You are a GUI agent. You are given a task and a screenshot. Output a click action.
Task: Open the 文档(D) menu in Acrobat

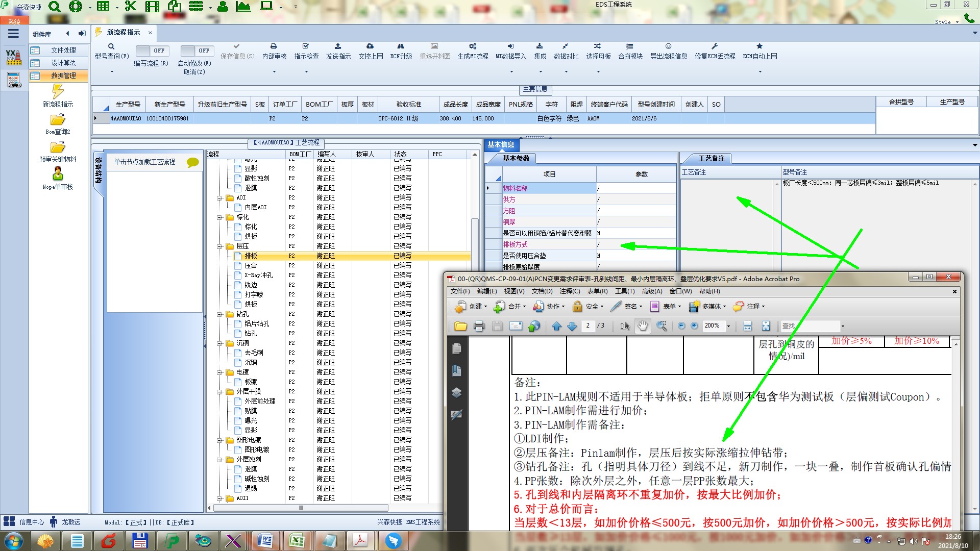(x=542, y=291)
